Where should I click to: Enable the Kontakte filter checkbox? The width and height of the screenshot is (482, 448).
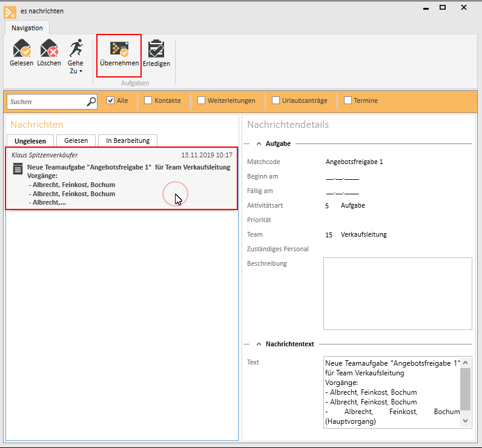point(148,100)
